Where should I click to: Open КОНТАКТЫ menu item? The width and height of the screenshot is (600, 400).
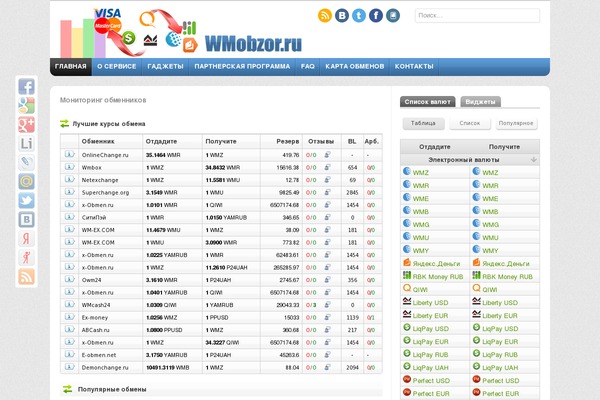coord(414,67)
